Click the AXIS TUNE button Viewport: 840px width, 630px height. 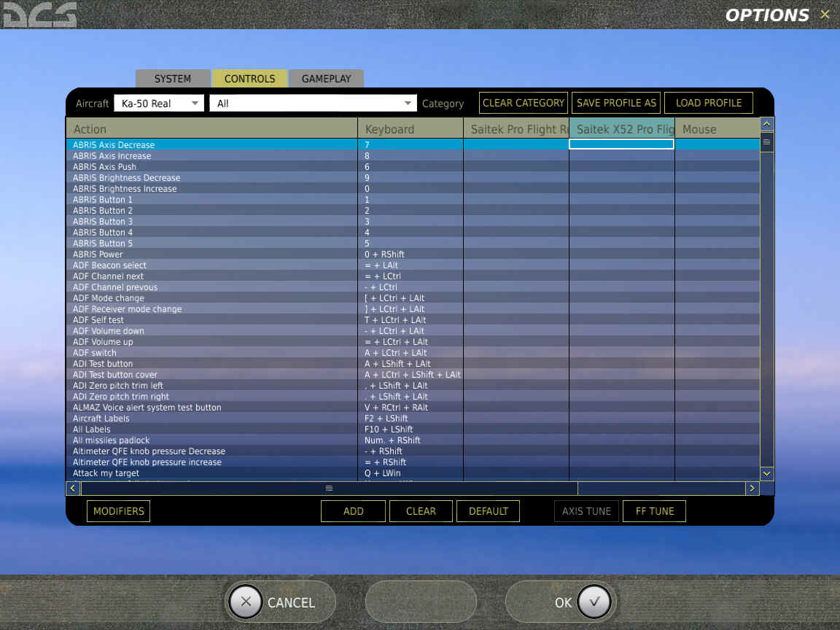[586, 511]
